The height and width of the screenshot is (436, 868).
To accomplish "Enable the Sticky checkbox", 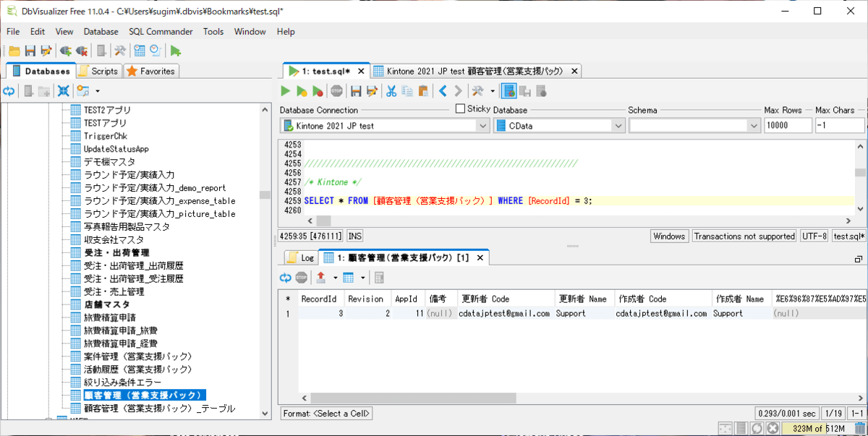I will (x=461, y=108).
